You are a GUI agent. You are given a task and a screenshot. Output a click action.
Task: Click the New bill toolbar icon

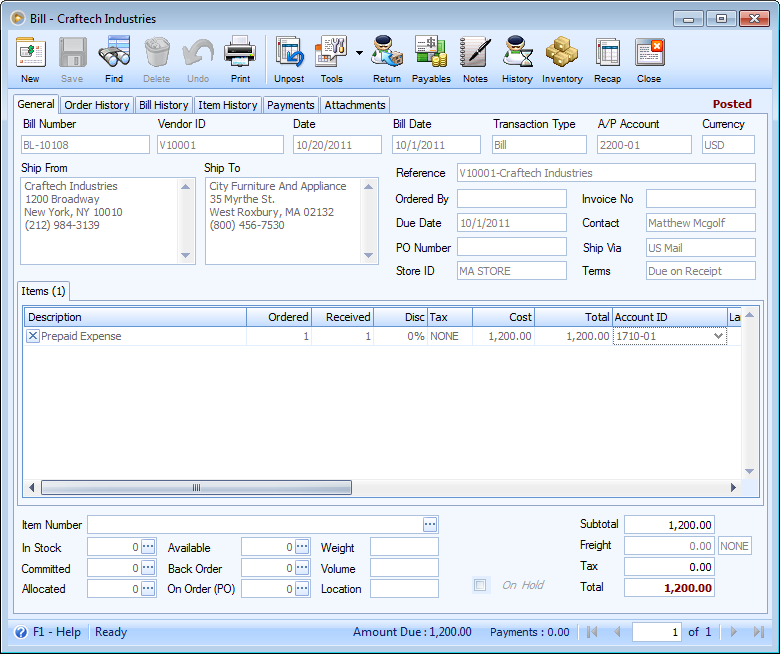point(30,53)
